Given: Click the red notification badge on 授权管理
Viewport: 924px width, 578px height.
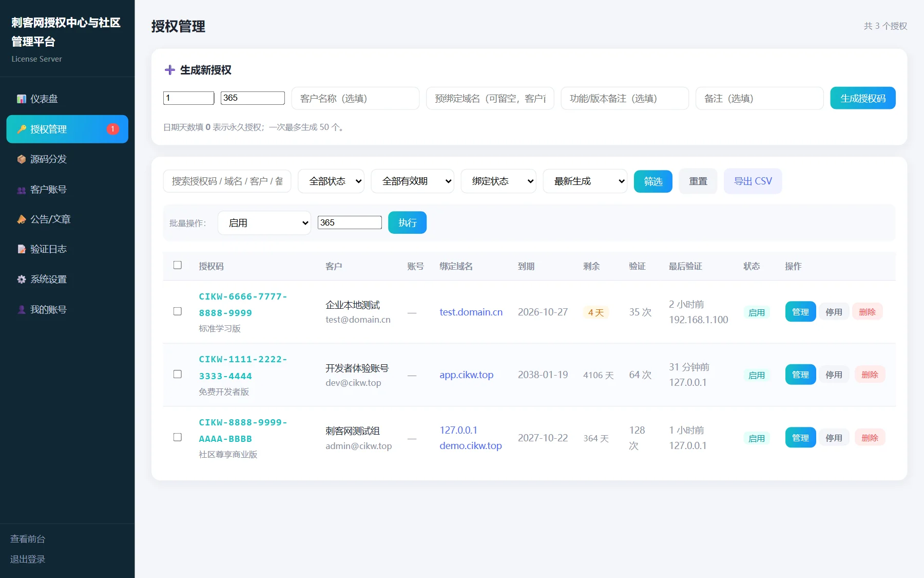Looking at the screenshot, I should point(112,129).
